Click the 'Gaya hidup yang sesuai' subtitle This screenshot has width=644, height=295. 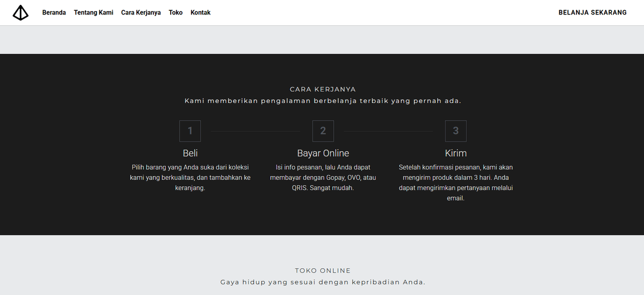pos(323,282)
